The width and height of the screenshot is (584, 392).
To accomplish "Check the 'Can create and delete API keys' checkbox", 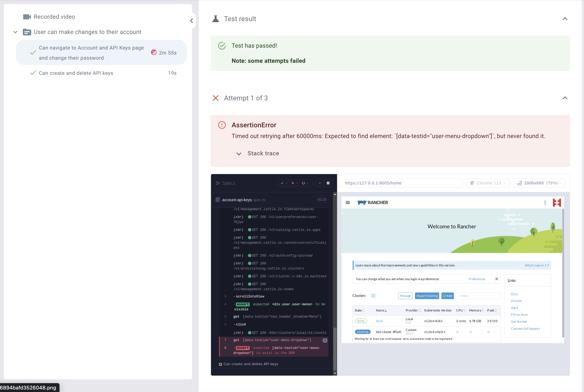I will 220,364.
